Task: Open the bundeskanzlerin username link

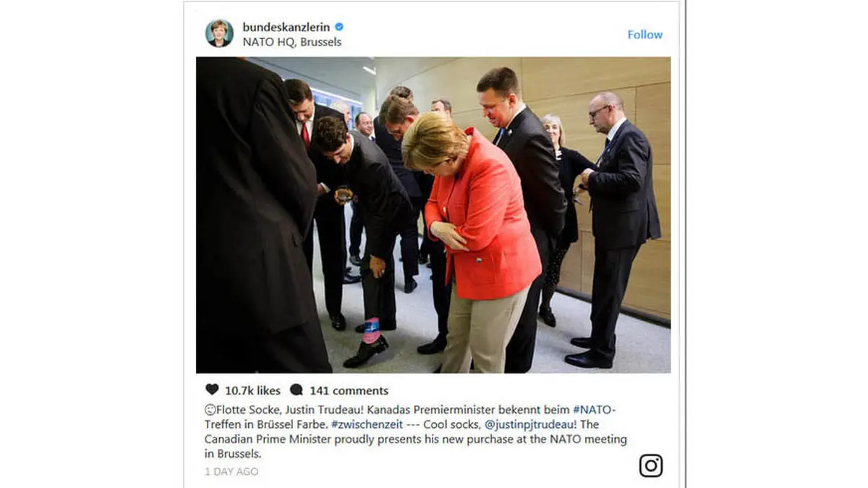Action: 286,27
